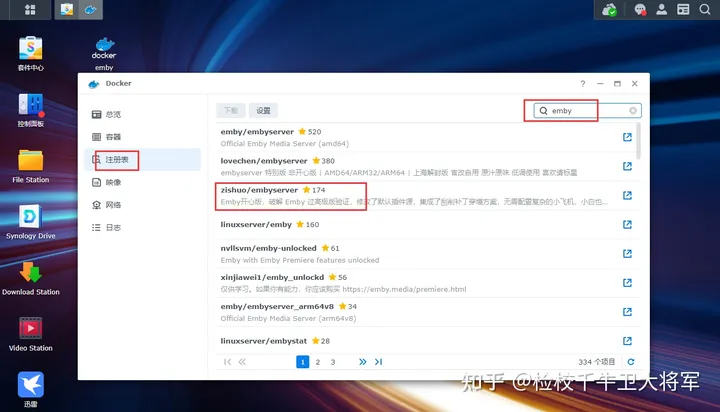Switch to Docker taskbar icon
The image size is (720, 412).
(90, 10)
